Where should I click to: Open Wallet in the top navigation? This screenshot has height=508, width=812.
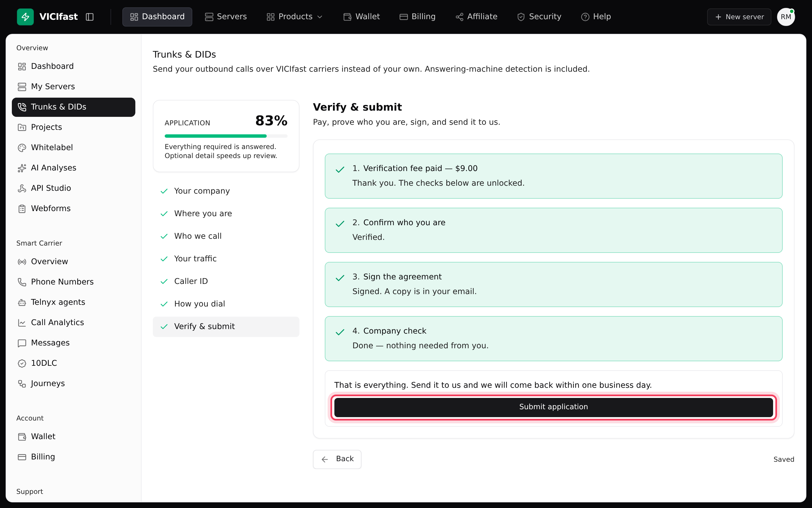(x=361, y=17)
